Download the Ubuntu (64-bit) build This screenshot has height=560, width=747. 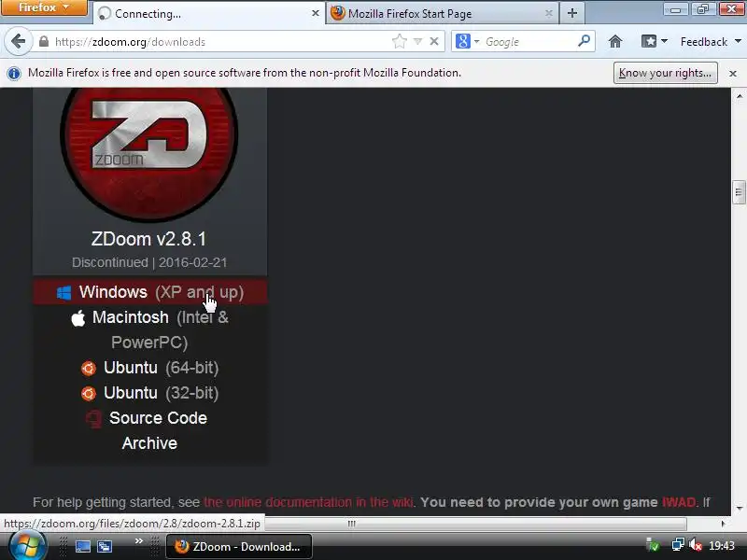[149, 368]
